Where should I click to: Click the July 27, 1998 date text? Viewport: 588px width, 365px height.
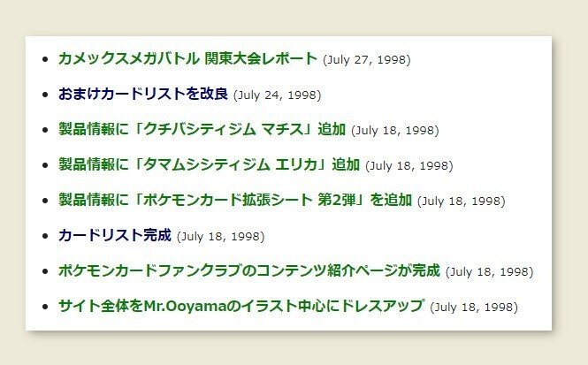point(367,60)
